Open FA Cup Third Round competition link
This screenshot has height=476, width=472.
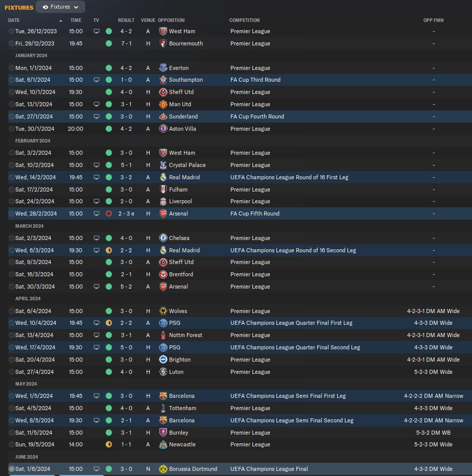tap(255, 80)
